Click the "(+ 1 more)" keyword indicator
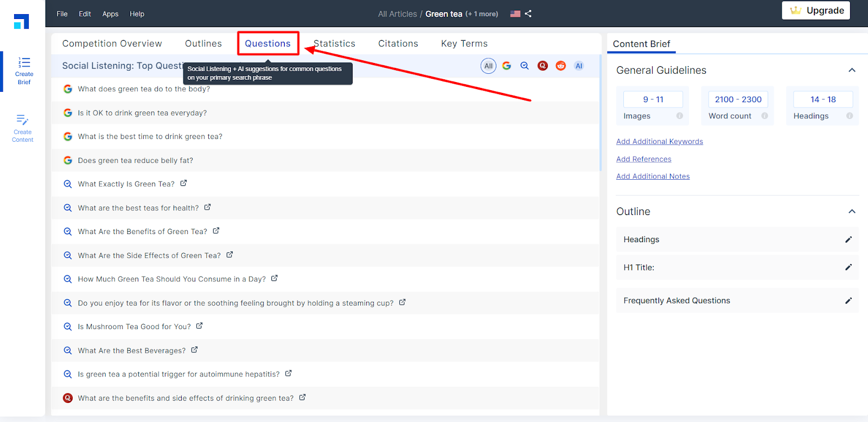Screen dimensions: 868x422 pos(482,14)
